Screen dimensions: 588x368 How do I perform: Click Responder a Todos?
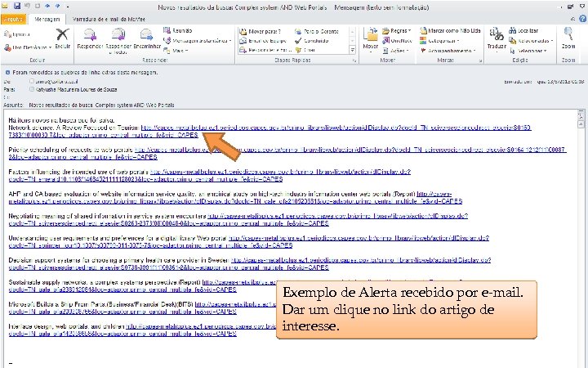[x=118, y=41]
